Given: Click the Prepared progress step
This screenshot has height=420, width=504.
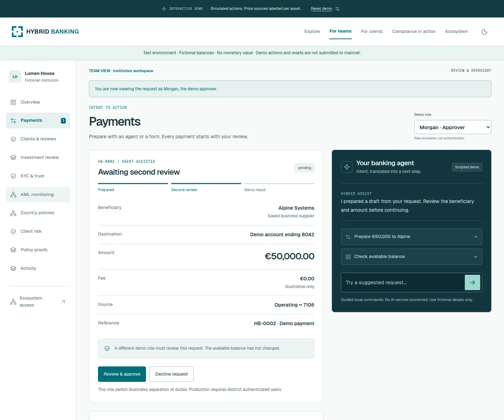Looking at the screenshot, I should tap(133, 187).
